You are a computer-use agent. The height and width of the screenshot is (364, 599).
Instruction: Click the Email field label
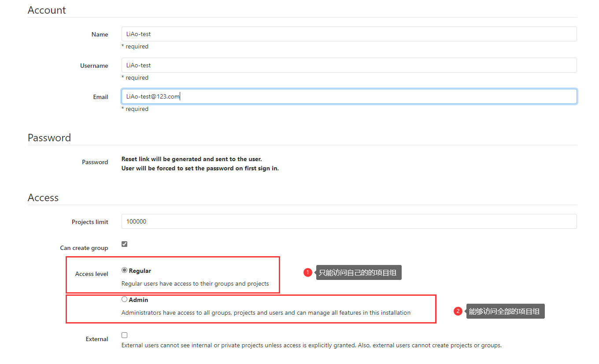[100, 97]
